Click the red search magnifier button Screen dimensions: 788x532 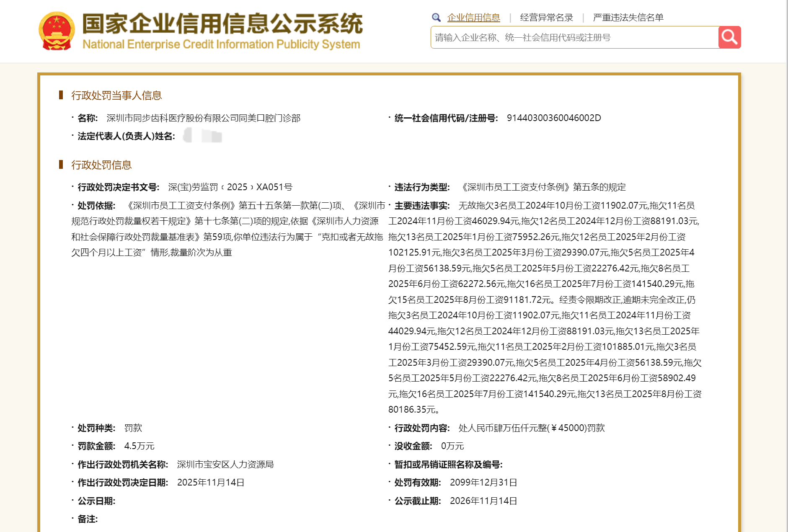click(729, 37)
